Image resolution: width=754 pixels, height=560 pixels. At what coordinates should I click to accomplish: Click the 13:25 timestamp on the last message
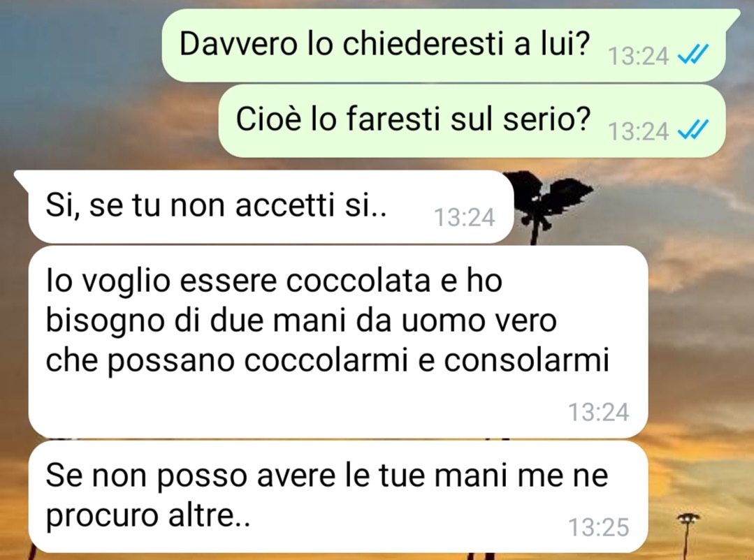point(599,527)
